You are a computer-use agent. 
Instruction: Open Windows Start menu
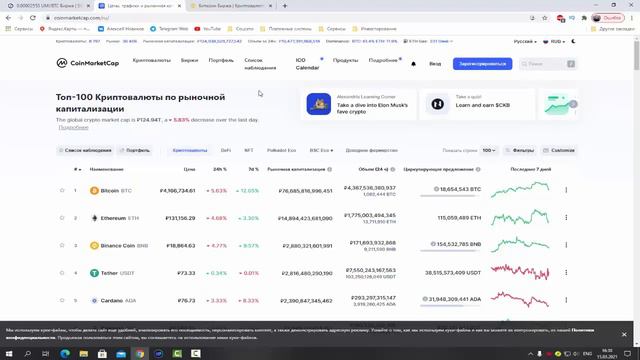click(x=9, y=353)
